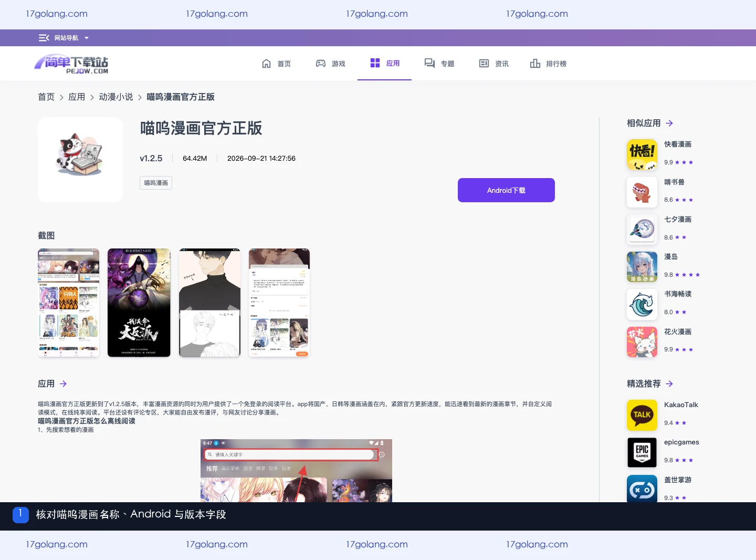Click the 快看漫画 app name
This screenshot has height=560, width=756.
tap(678, 144)
